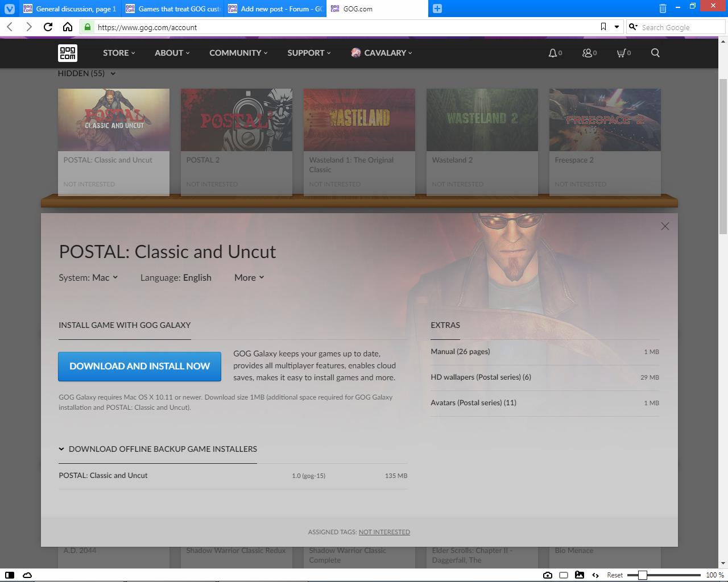Screen dimensions: 728x582
Task: Click the search magnifier in GOG header
Action: pyautogui.click(x=655, y=53)
